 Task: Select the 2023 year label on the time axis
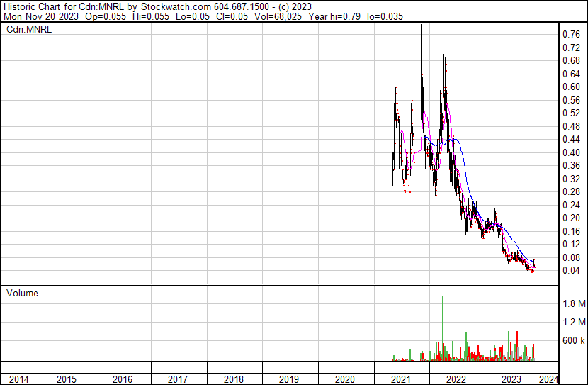point(512,379)
